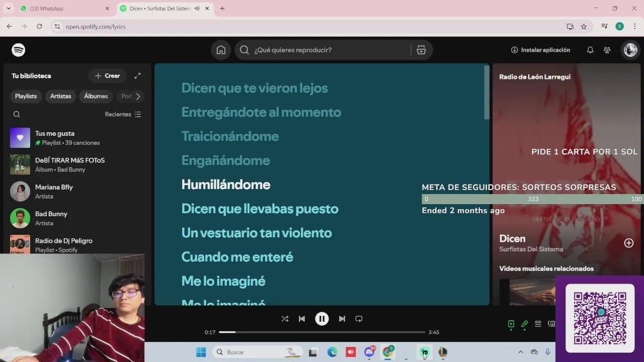The height and width of the screenshot is (362, 644).
Task: Pause the current song
Action: pos(322,319)
